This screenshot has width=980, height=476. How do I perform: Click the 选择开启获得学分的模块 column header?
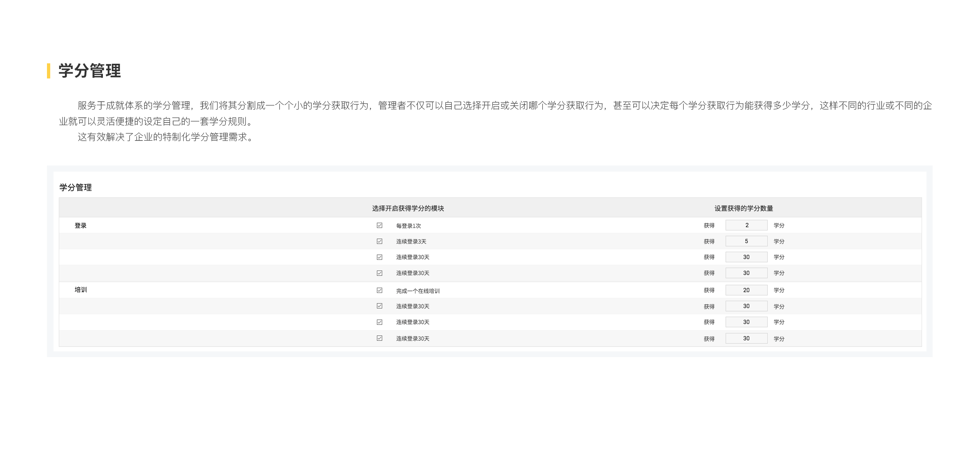408,208
